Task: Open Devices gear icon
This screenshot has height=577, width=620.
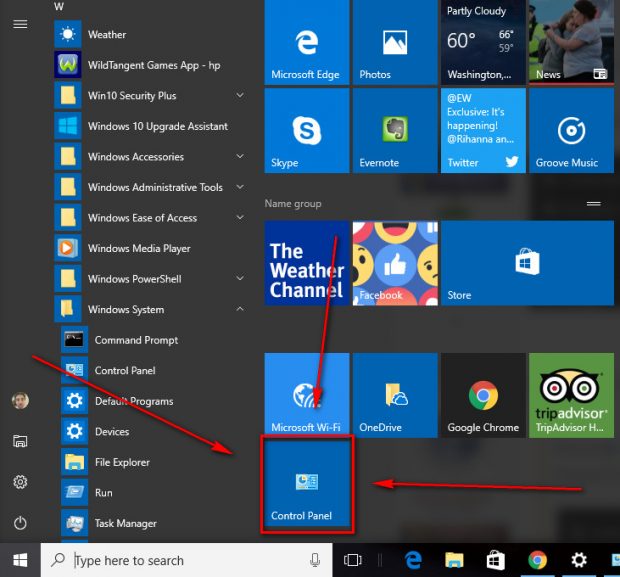Action: pyautogui.click(x=74, y=431)
